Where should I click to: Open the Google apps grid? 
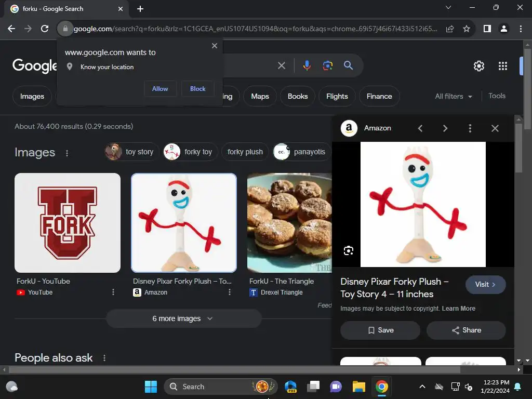pos(503,66)
